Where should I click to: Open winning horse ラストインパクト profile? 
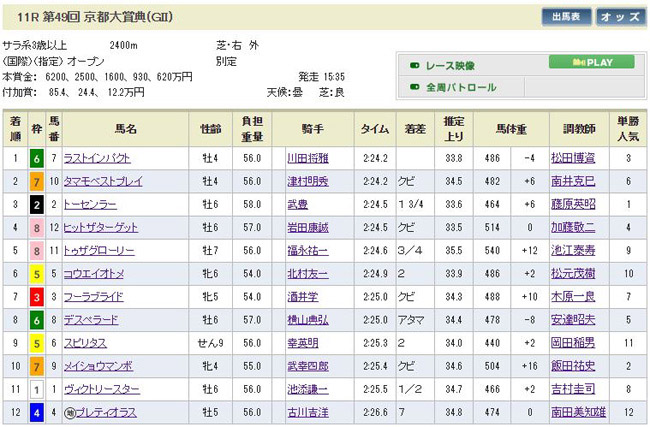pyautogui.click(x=97, y=158)
